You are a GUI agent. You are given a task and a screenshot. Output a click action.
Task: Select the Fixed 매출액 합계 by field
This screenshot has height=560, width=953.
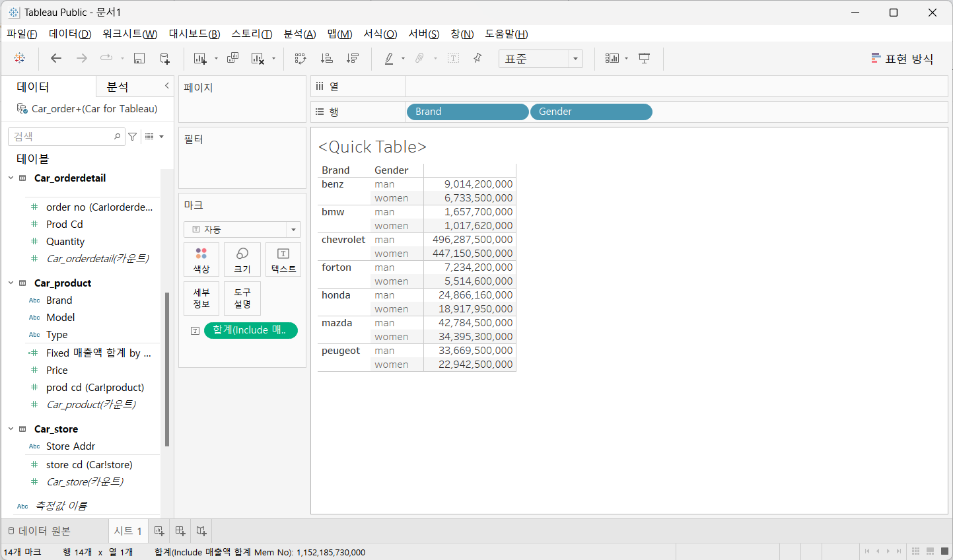[98, 353]
